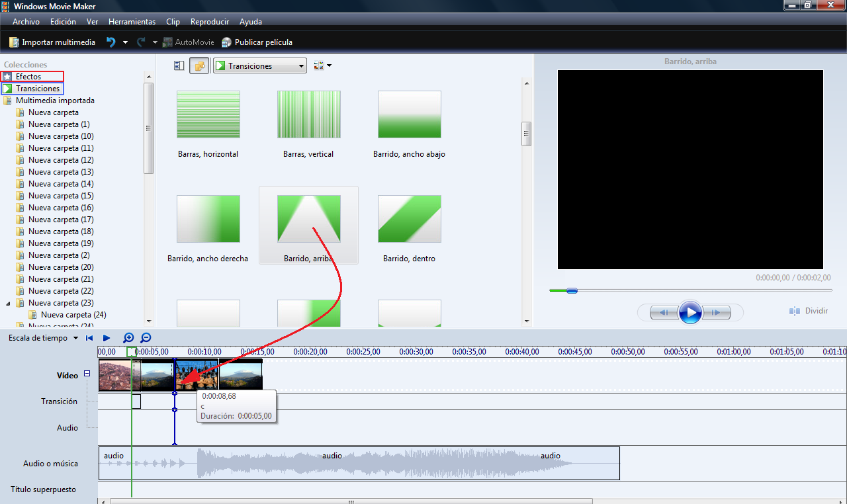Select the last mountain clip on the video track
The height and width of the screenshot is (504, 847).
240,375
